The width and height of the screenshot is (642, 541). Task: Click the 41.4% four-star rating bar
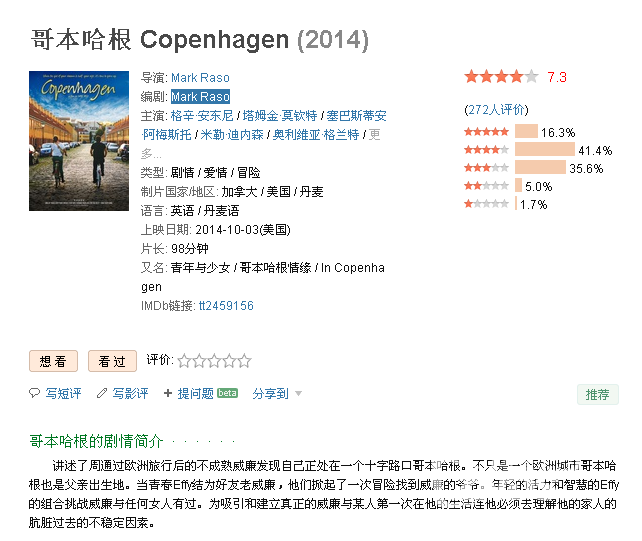click(545, 149)
